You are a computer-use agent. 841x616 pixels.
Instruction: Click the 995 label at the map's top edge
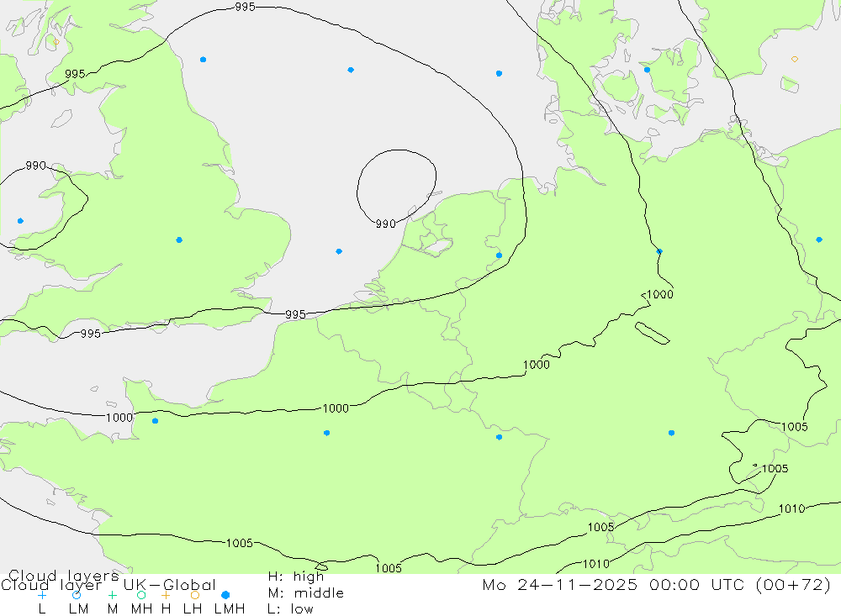(x=245, y=7)
